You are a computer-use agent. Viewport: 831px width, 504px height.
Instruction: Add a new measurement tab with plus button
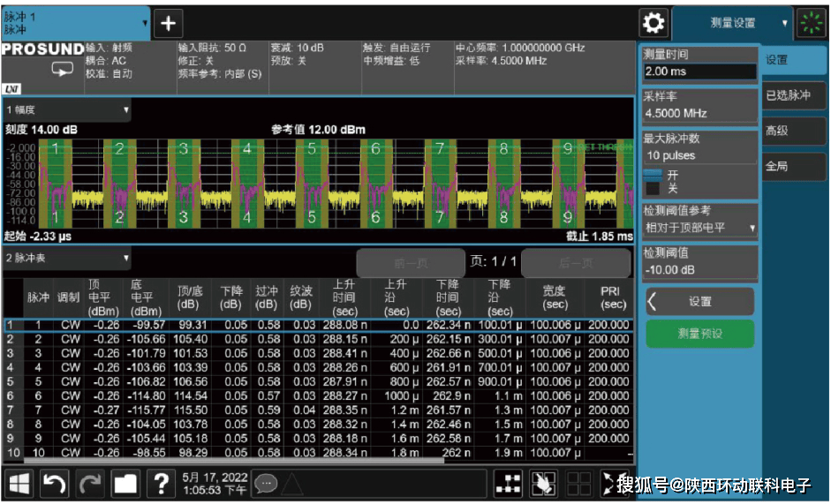[x=168, y=23]
